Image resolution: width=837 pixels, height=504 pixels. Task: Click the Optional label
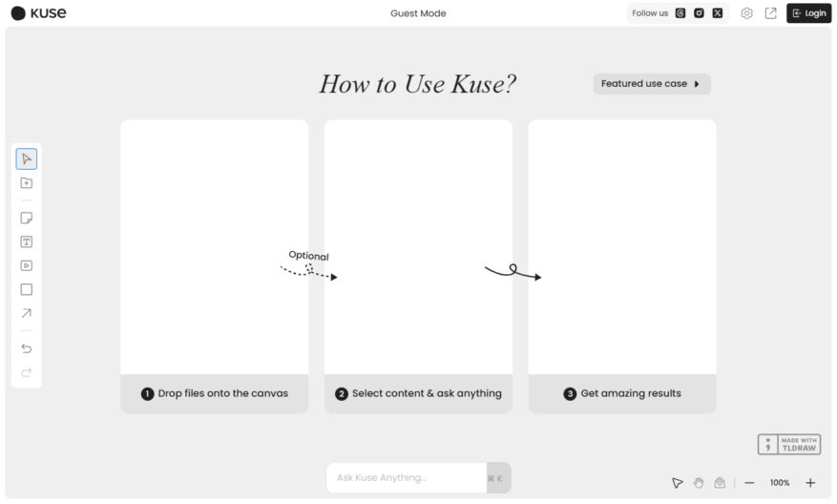(308, 256)
